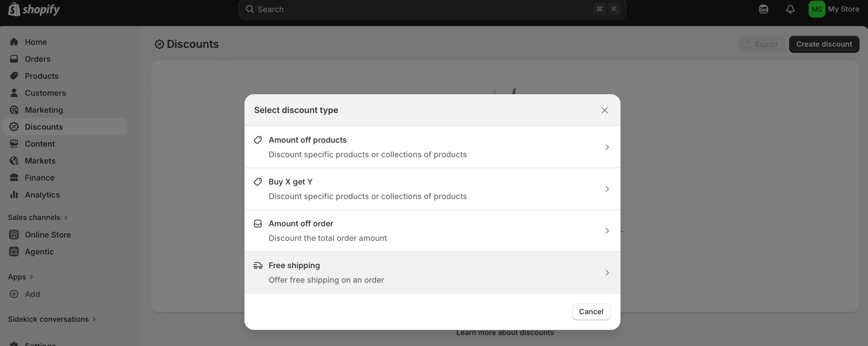The height and width of the screenshot is (346, 868).
Task: Click the Shopify logo
Action: [34, 9]
